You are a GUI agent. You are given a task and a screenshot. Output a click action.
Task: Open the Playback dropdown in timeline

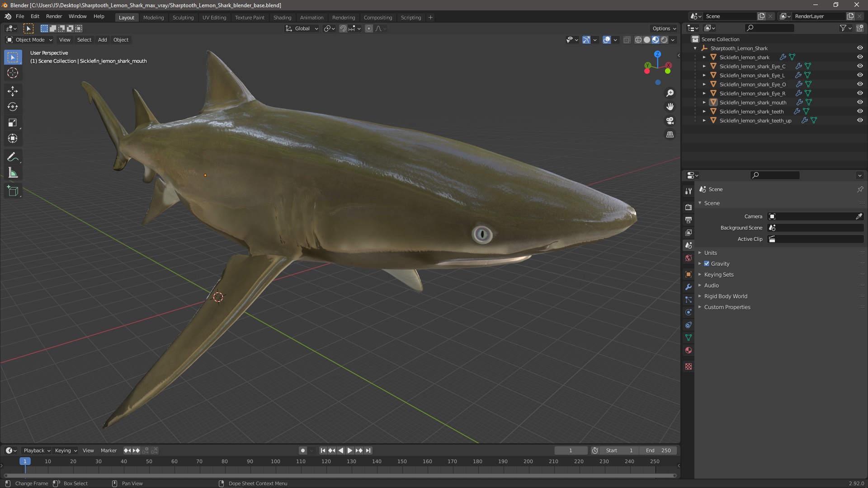tap(36, 450)
